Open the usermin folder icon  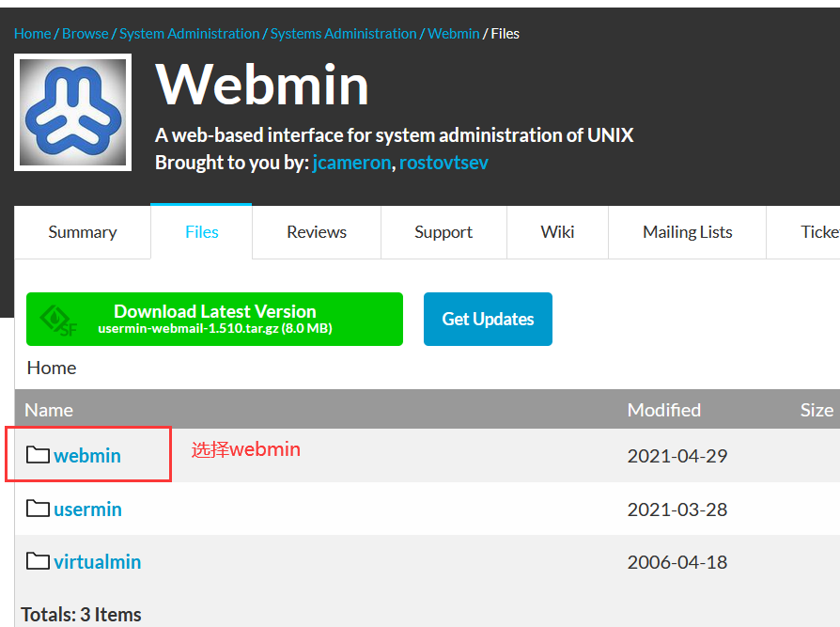tap(38, 508)
